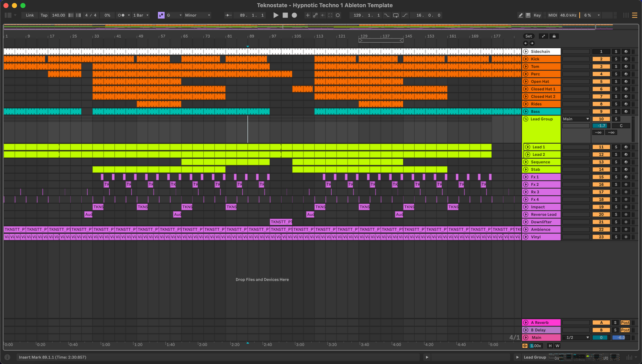
Task: Click the A Reverb return play icon
Action: [526, 323]
